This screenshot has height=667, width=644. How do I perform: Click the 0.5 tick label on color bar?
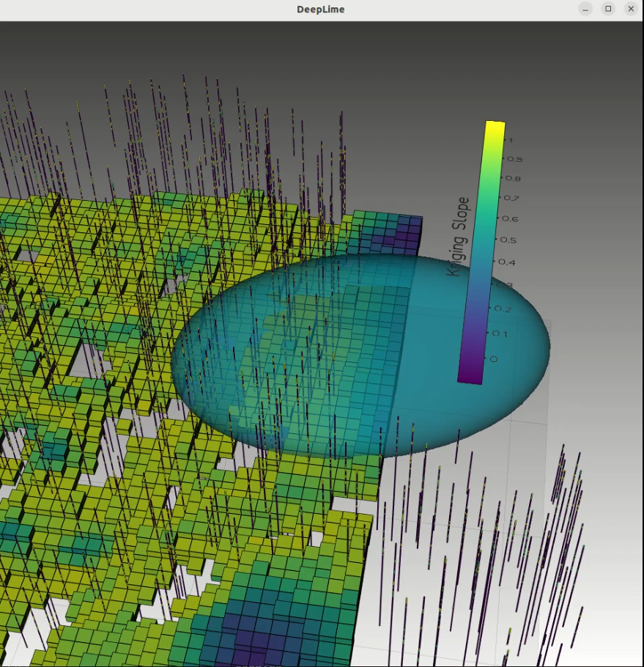click(508, 240)
